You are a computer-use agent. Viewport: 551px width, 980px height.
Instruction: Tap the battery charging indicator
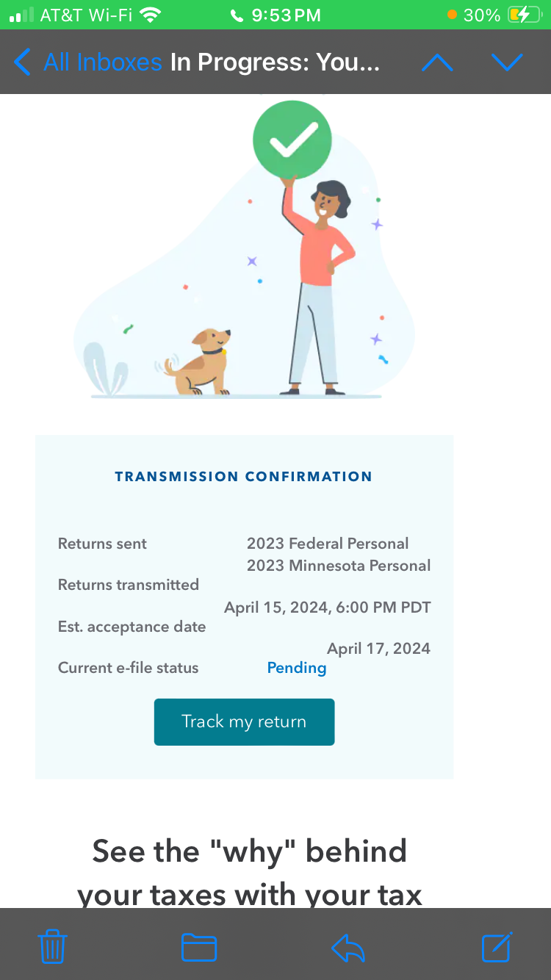[523, 15]
